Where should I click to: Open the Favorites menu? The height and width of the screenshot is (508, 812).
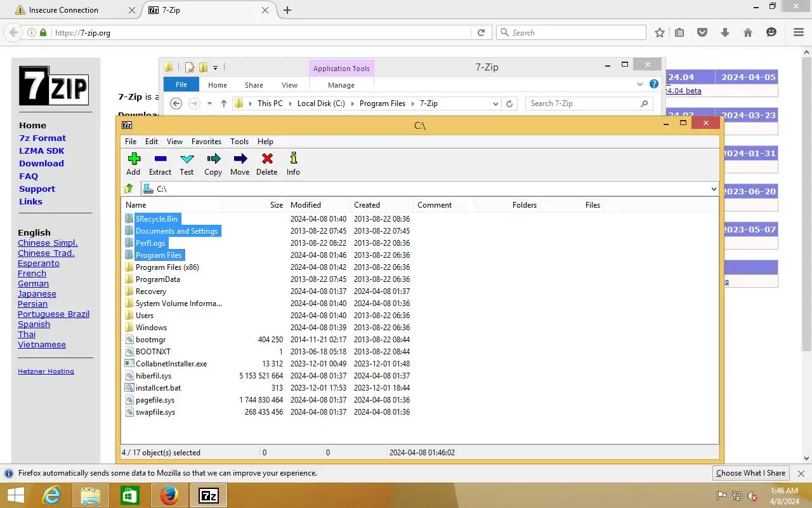[206, 142]
